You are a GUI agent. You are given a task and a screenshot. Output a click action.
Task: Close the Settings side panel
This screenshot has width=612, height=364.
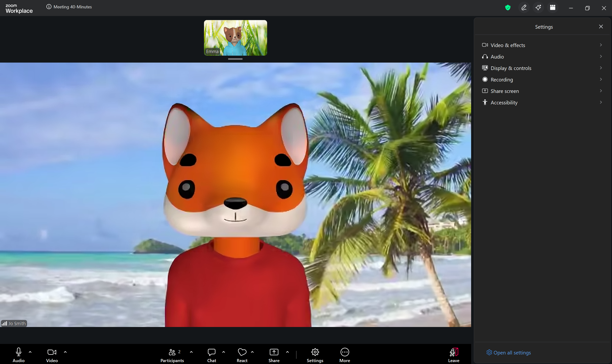coord(601,27)
